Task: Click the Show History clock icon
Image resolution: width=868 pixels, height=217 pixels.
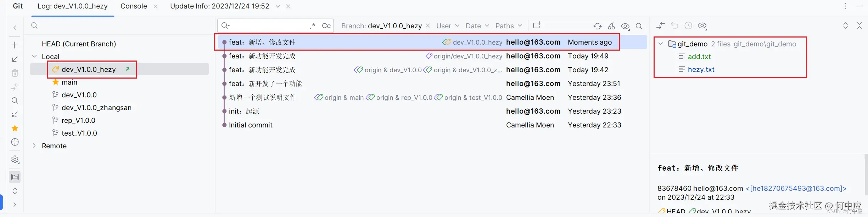Action: coord(688,25)
